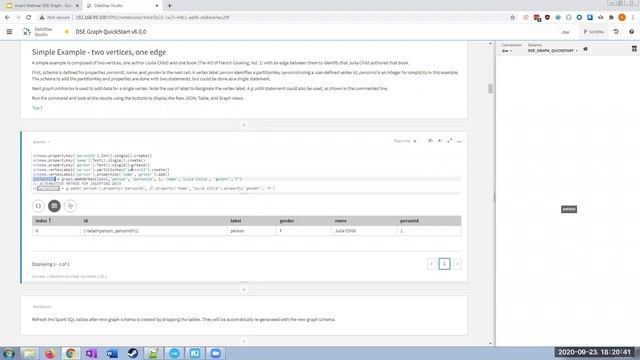
Task: Open the notebook history icon
Action: (616, 31)
